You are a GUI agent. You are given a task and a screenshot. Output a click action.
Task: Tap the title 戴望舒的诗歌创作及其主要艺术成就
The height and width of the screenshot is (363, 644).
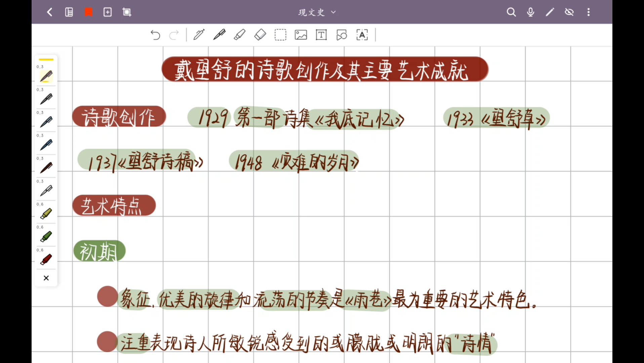(x=325, y=70)
